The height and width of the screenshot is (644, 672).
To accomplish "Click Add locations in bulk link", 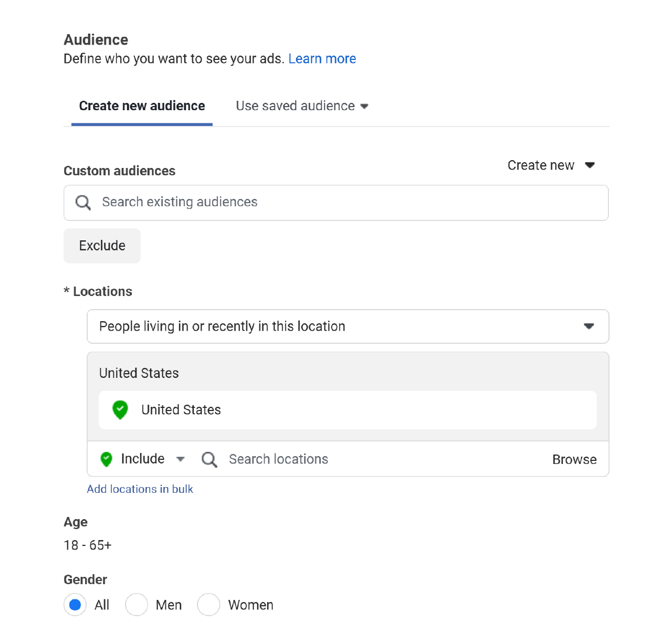I will 140,489.
